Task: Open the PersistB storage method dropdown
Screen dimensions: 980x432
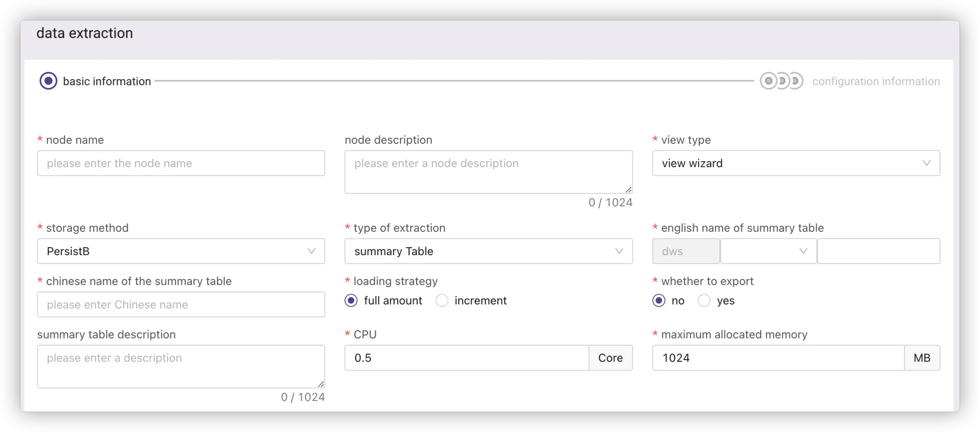Action: point(181,251)
